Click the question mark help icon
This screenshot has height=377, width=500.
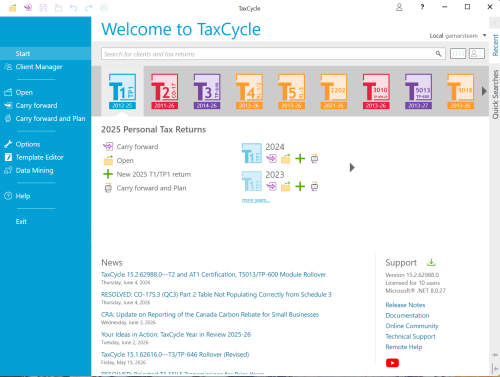[x=422, y=7]
